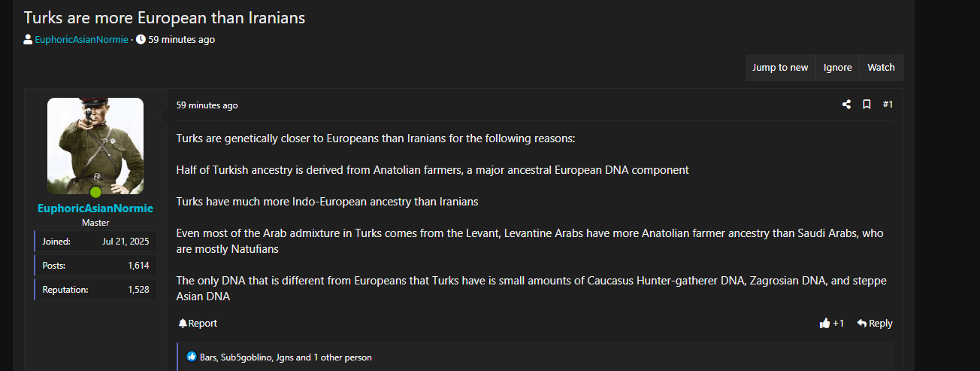Screen dimensions: 980x371
Task: Click the share icon on post #1
Action: click(847, 105)
